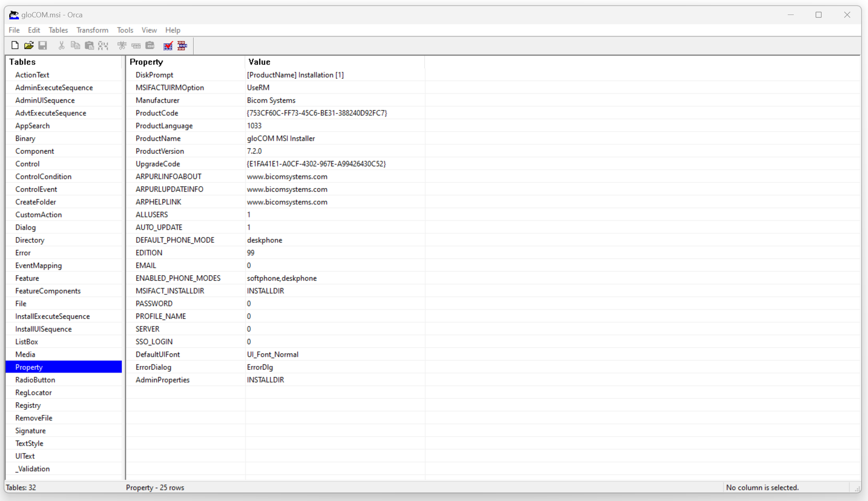
Task: Sort by the Value column header
Action: [x=335, y=62]
